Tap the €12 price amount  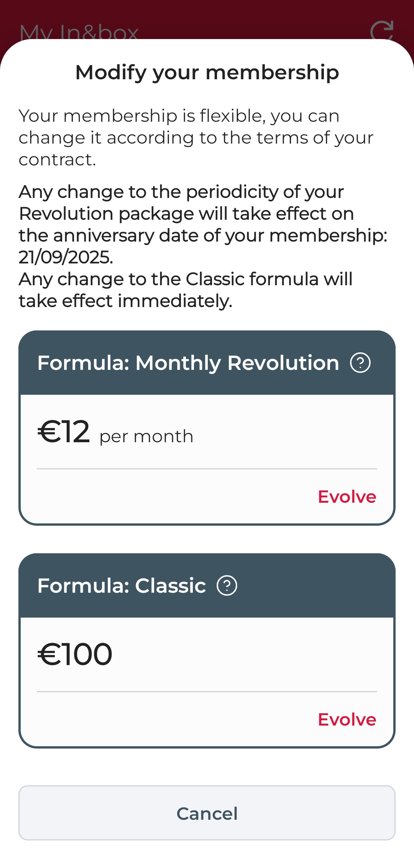tap(64, 432)
